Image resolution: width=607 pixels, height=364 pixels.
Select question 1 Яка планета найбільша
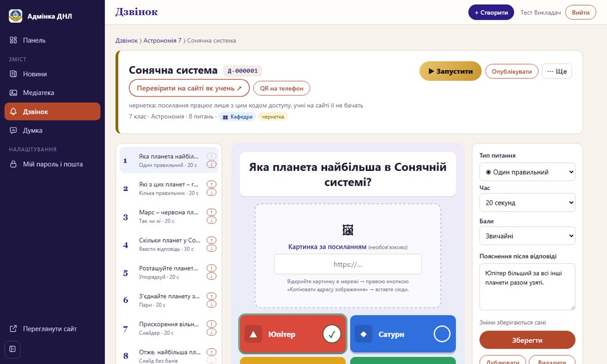(169, 160)
